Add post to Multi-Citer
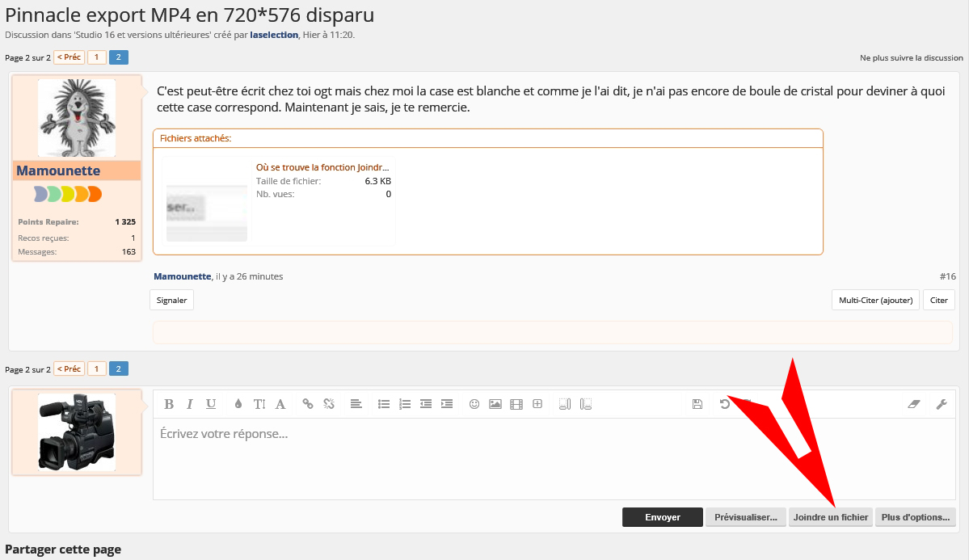 pyautogui.click(x=876, y=301)
